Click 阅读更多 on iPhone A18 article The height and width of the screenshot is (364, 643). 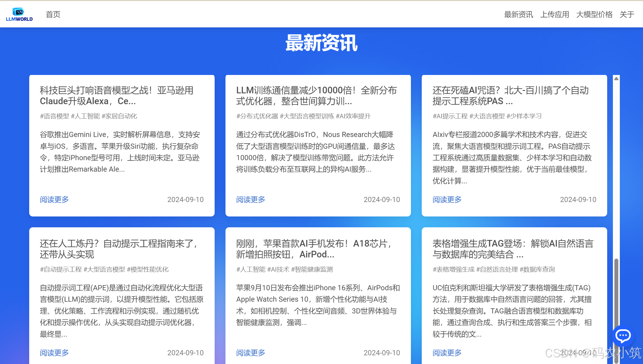(250, 353)
